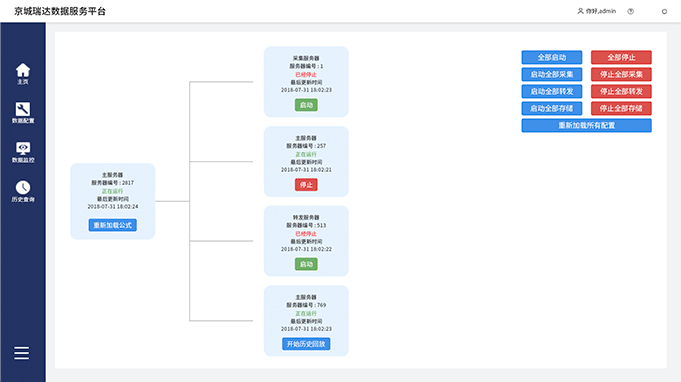Click the power icon at top right
Viewport: 681px width, 382px height.
click(664, 11)
